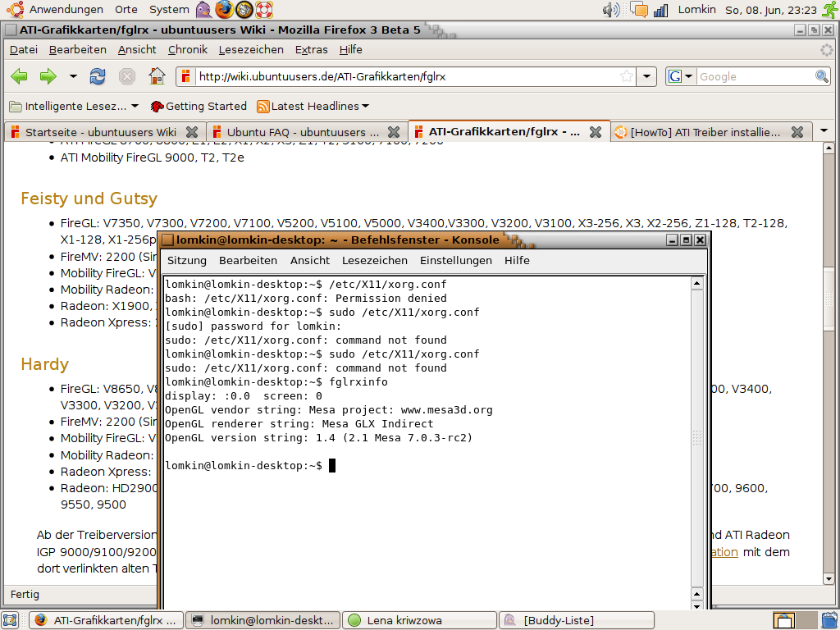Viewport: 840px width, 630px height.
Task: Open Firefox Datei menu
Action: [24, 50]
